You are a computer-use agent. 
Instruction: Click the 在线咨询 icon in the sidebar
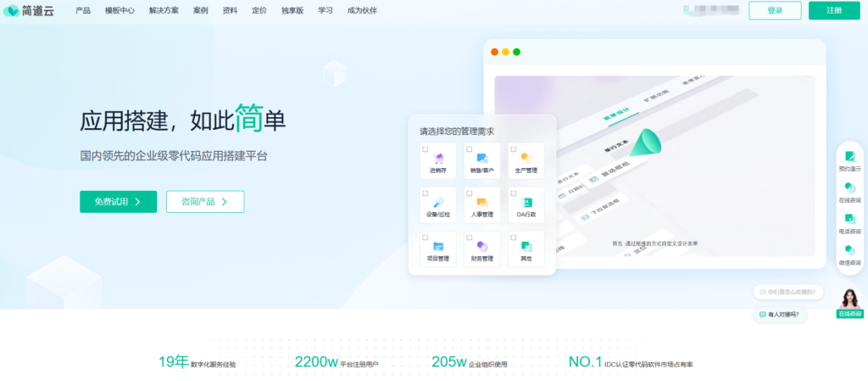coord(849,188)
